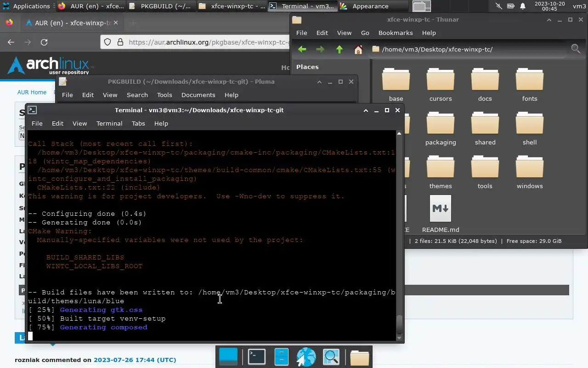This screenshot has height=368, width=588.
Task: Switch to the xfce-winxp-tc Thunar taskbar button
Action: [x=232, y=6]
